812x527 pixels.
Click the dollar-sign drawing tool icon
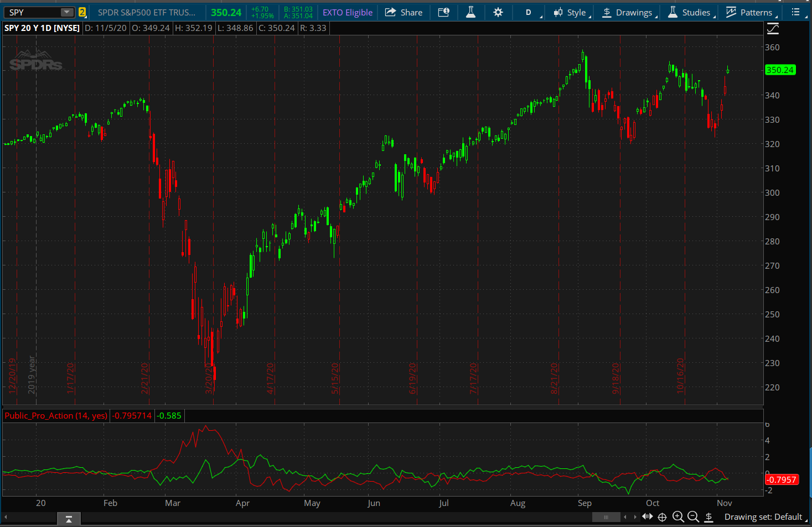pyautogui.click(x=709, y=517)
